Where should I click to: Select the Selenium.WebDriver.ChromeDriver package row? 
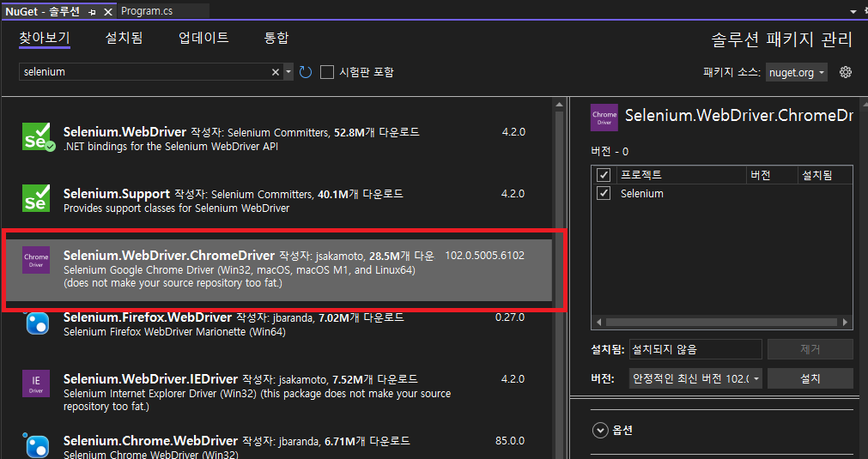[x=278, y=270]
